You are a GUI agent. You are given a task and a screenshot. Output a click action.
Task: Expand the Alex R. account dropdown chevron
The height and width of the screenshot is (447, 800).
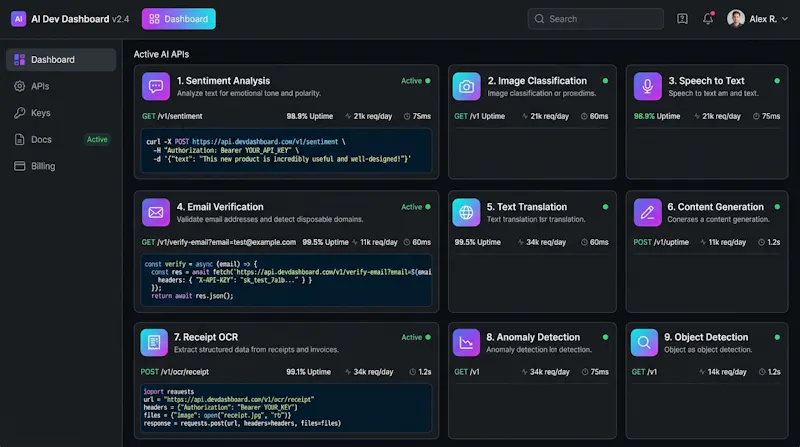(x=785, y=19)
